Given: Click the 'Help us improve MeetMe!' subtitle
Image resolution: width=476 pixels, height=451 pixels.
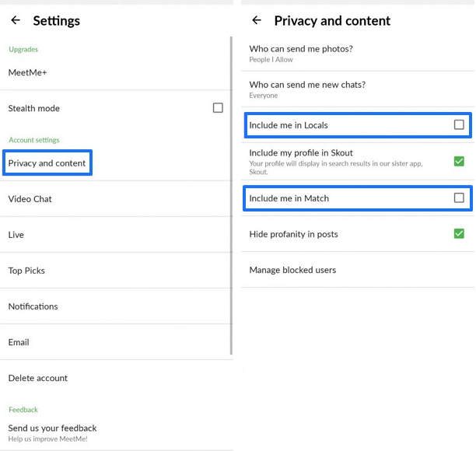Looking at the screenshot, I should click(x=48, y=439).
